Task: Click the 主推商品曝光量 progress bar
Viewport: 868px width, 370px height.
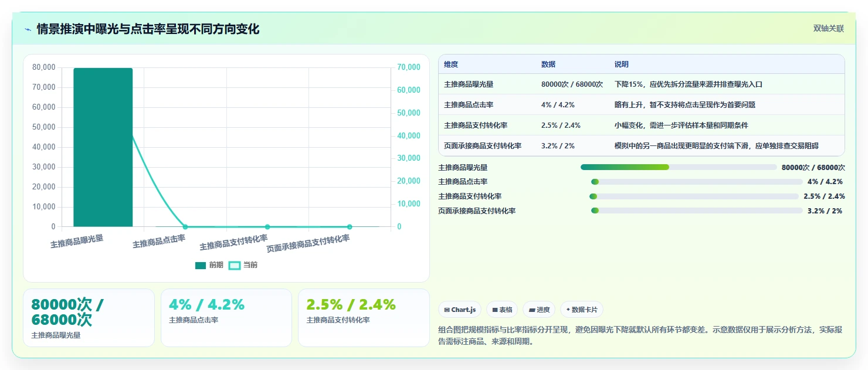Action: click(679, 167)
